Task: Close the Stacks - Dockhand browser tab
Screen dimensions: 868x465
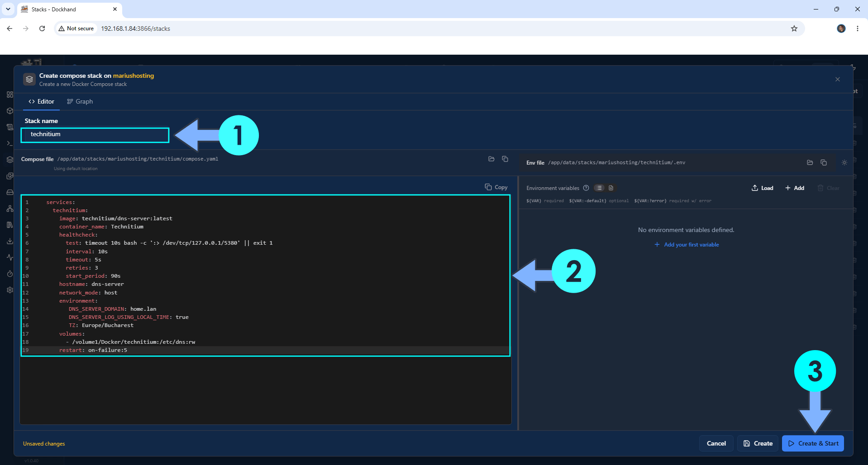Action: coord(115,9)
